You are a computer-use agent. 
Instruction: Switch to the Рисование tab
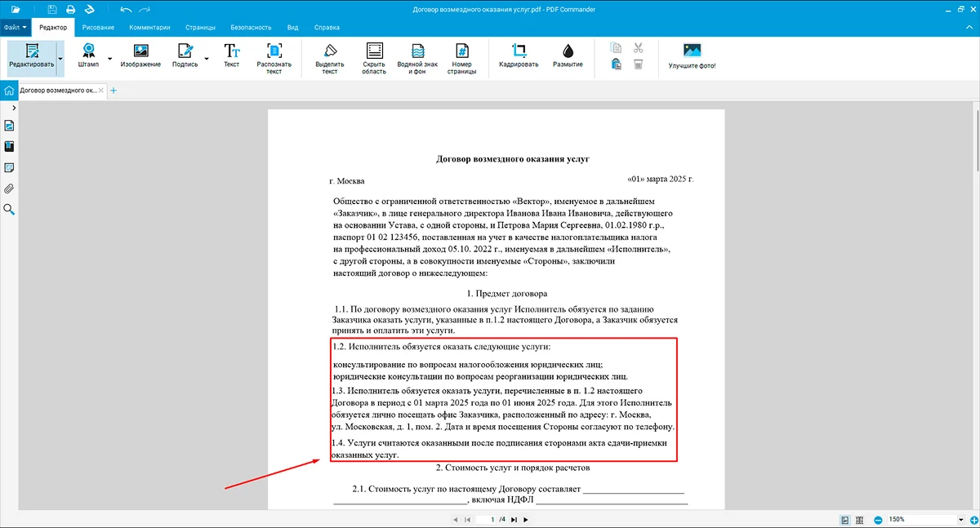[98, 27]
